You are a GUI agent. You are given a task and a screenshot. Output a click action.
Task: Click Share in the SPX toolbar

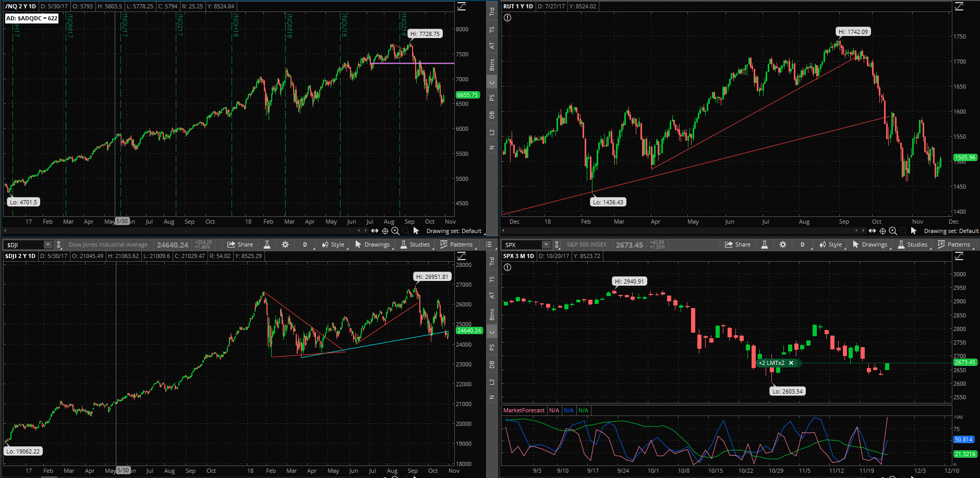[738, 244]
